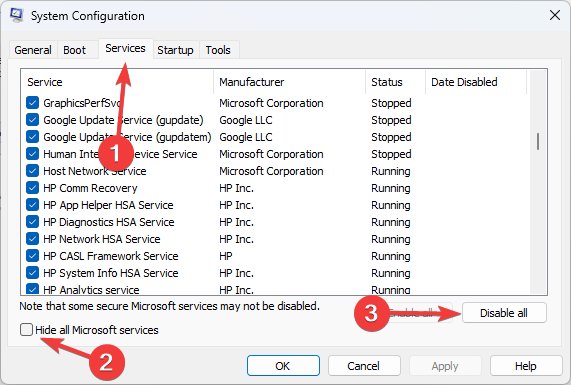571x385 pixels.
Task: Switch to the General tab
Action: coord(33,50)
